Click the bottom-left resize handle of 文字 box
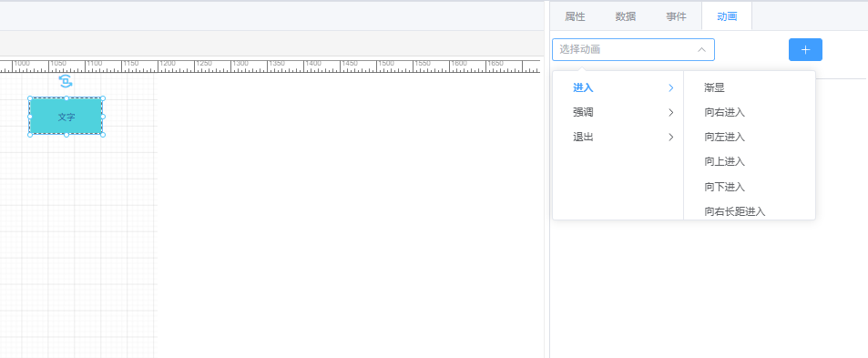 30,135
